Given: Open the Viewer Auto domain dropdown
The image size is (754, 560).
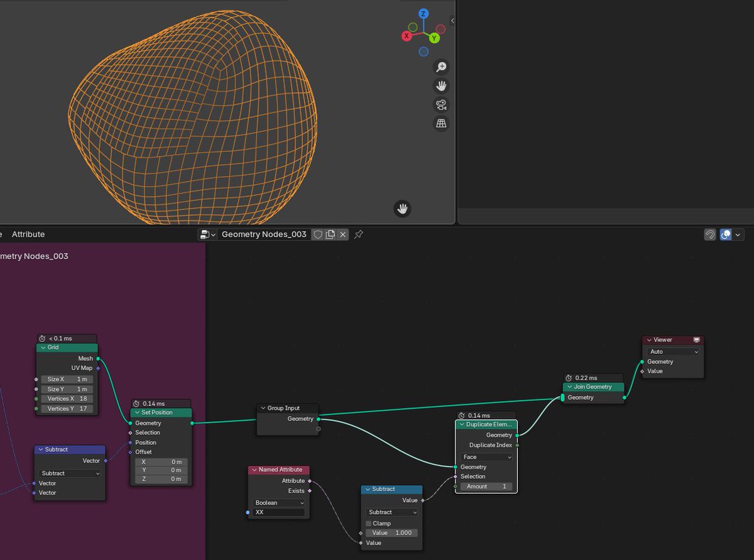Looking at the screenshot, I should [673, 352].
